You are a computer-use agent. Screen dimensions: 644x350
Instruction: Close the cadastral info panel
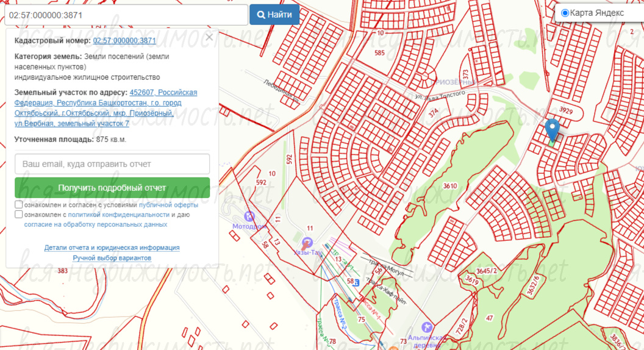pyautogui.click(x=209, y=37)
